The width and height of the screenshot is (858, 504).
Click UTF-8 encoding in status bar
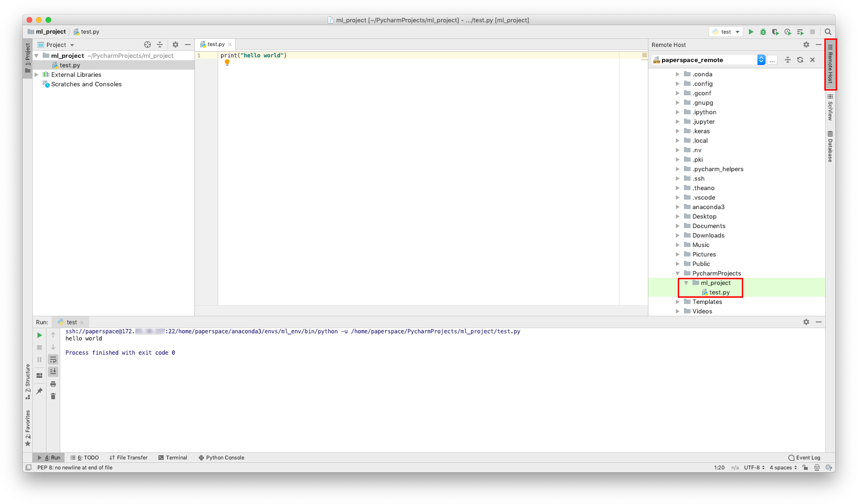[x=754, y=467]
